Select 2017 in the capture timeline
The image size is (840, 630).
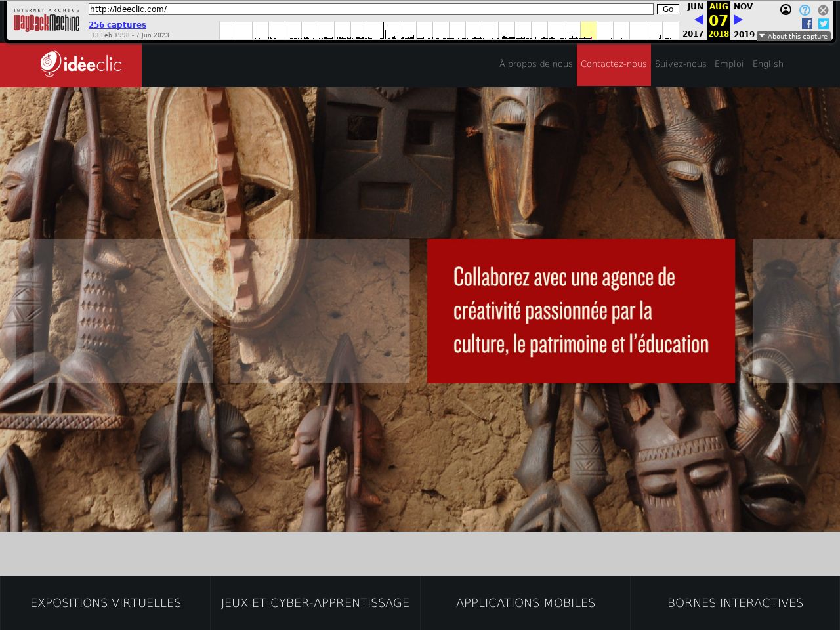(x=692, y=34)
